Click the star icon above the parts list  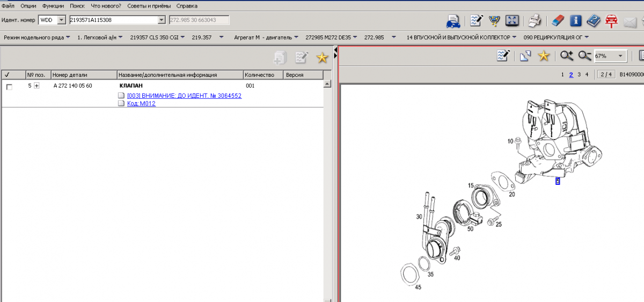coord(322,58)
